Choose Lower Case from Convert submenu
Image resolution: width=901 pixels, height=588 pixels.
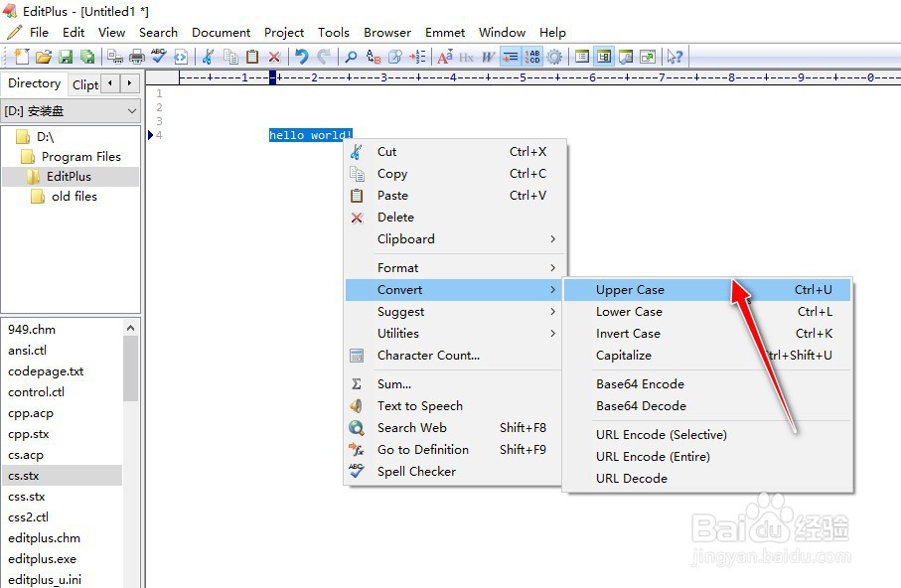706,311
